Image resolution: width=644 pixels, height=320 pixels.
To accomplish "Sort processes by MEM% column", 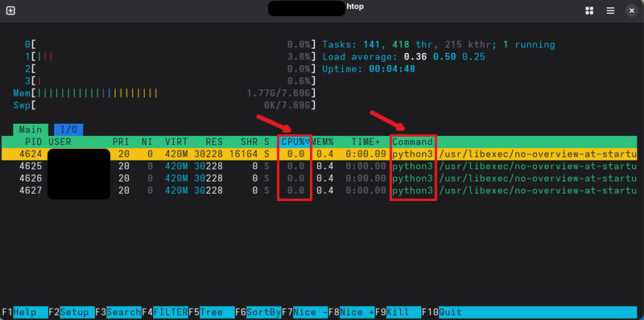I will pos(323,142).
